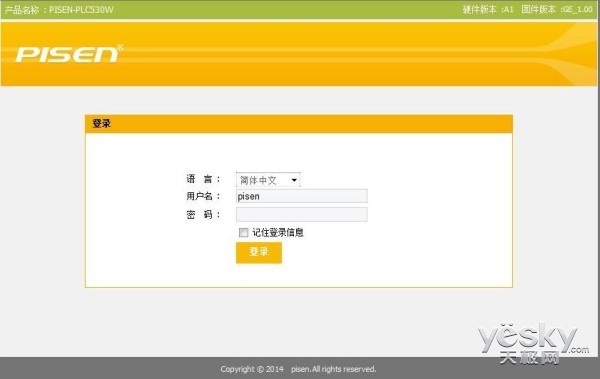Click the Copyright © 2014 footer text
The width and height of the screenshot is (600, 379).
click(252, 369)
